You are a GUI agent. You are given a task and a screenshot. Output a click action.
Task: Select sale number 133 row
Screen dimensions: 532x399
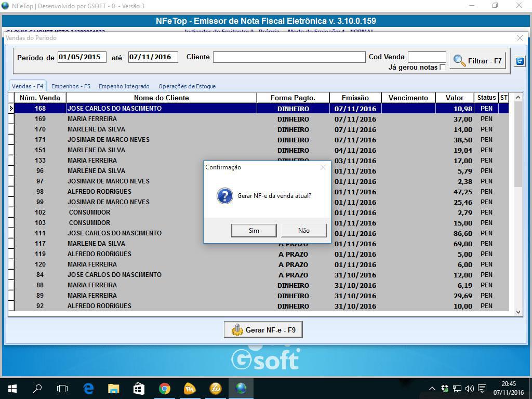pos(261,161)
